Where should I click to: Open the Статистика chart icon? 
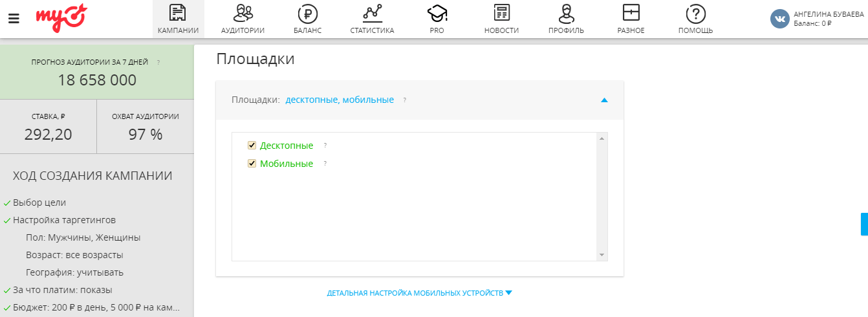pyautogui.click(x=372, y=14)
